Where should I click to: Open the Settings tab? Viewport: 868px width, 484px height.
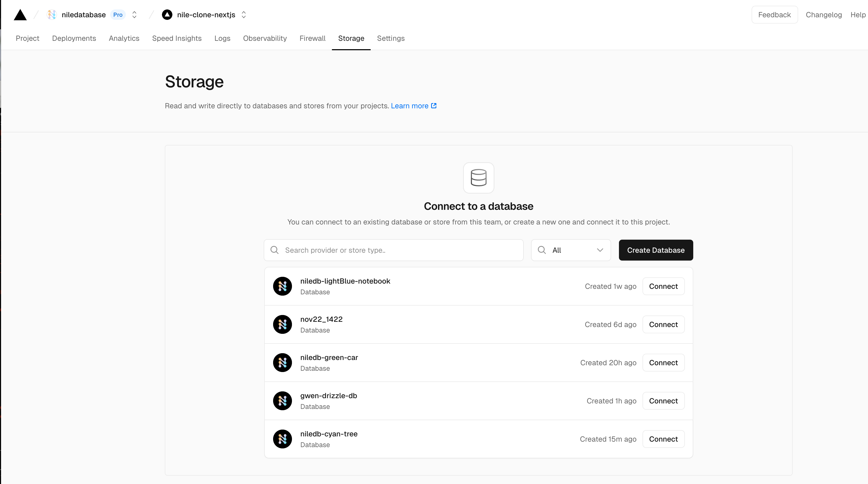[x=390, y=38]
